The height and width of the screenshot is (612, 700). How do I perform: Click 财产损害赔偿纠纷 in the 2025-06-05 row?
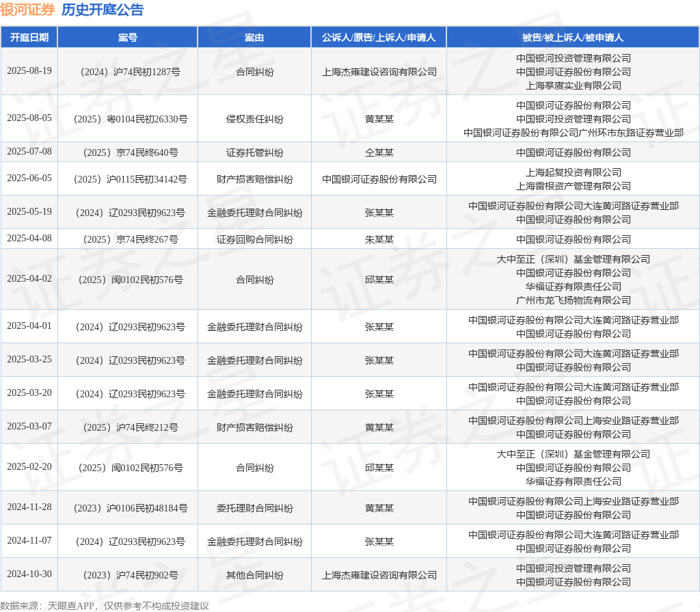pos(254,180)
